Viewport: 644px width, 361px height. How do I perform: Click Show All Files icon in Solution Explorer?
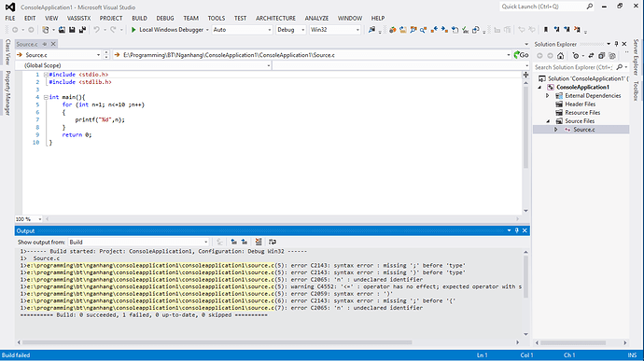[x=612, y=56]
